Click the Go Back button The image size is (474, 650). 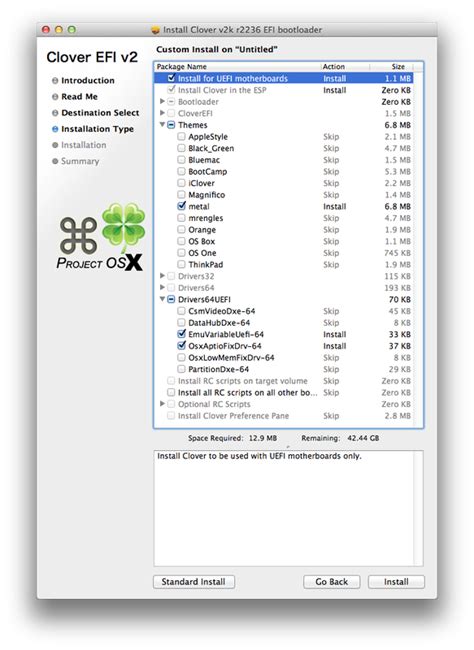[x=331, y=582]
